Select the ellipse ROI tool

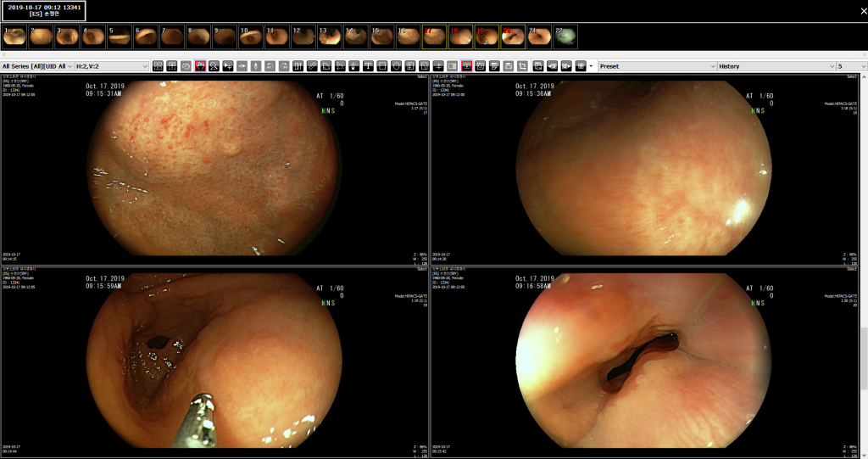point(397,66)
